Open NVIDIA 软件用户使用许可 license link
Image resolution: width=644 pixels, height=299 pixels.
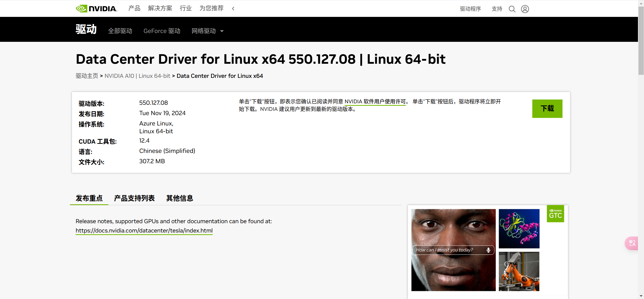tap(375, 102)
